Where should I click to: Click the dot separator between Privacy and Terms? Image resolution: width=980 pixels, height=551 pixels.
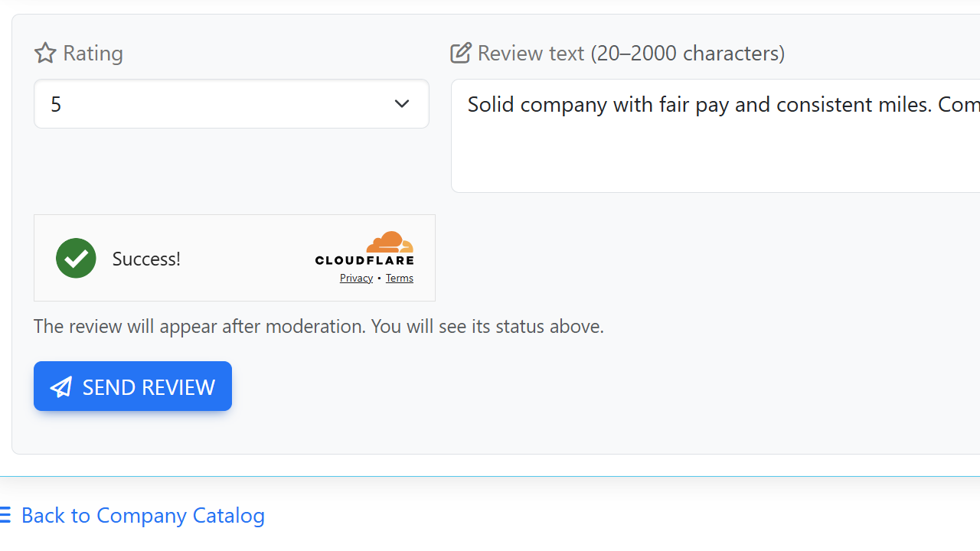[379, 279]
